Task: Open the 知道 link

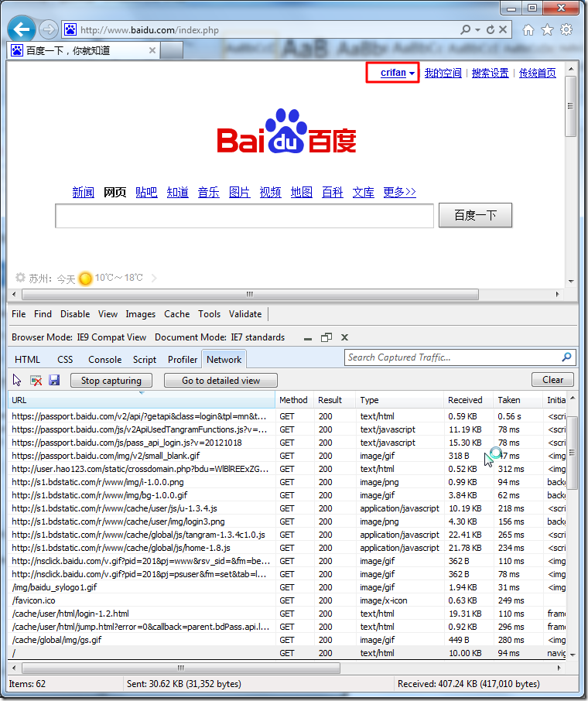Action: [177, 192]
